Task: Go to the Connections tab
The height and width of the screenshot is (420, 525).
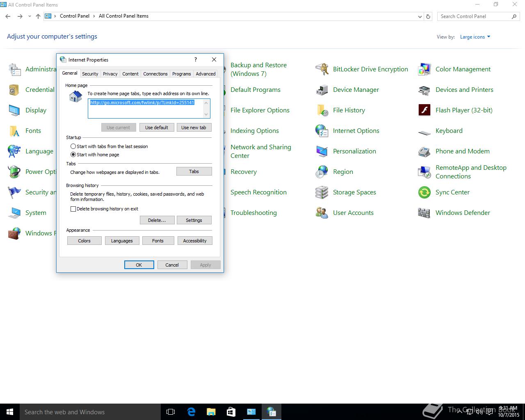Action: click(x=155, y=74)
